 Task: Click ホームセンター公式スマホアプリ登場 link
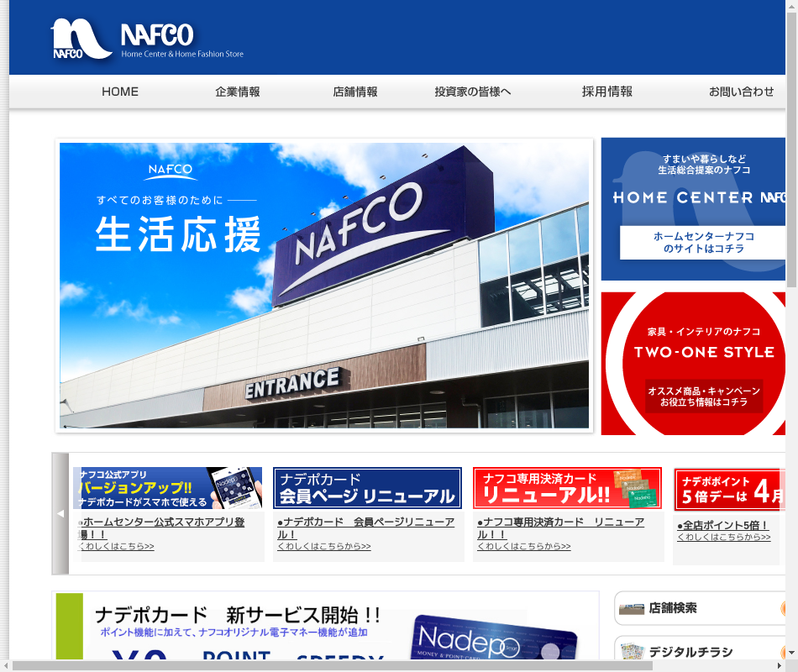tap(161, 528)
